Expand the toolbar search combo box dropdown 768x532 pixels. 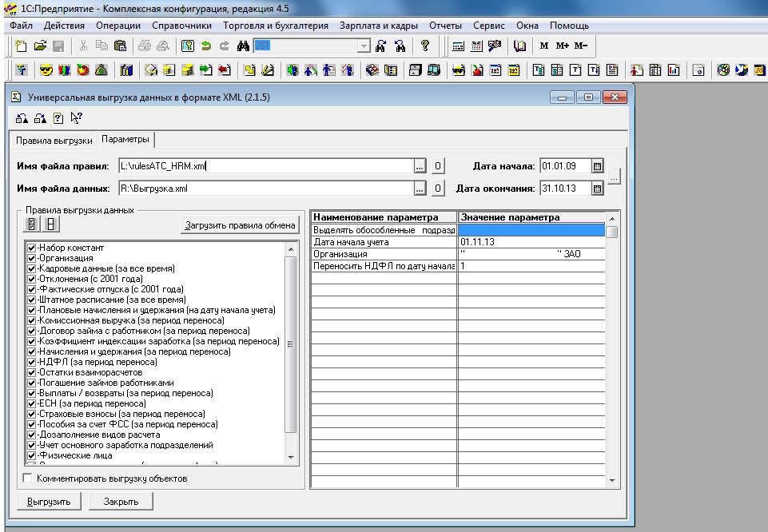coord(364,46)
